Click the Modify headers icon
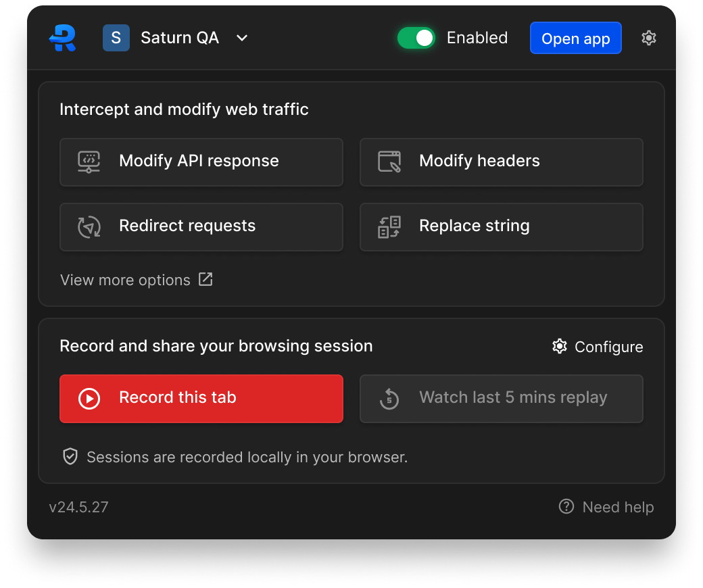This screenshot has height=588, width=703. [x=389, y=162]
